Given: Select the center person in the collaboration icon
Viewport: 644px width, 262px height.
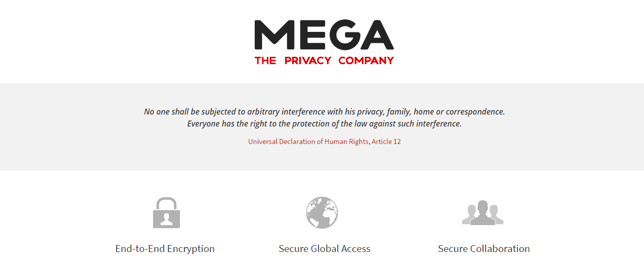Looking at the screenshot, I should [483, 213].
